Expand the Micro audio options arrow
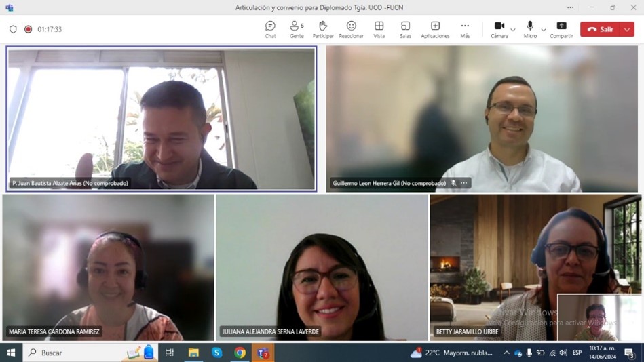Image resolution: width=644 pixels, height=362 pixels. coord(544,30)
